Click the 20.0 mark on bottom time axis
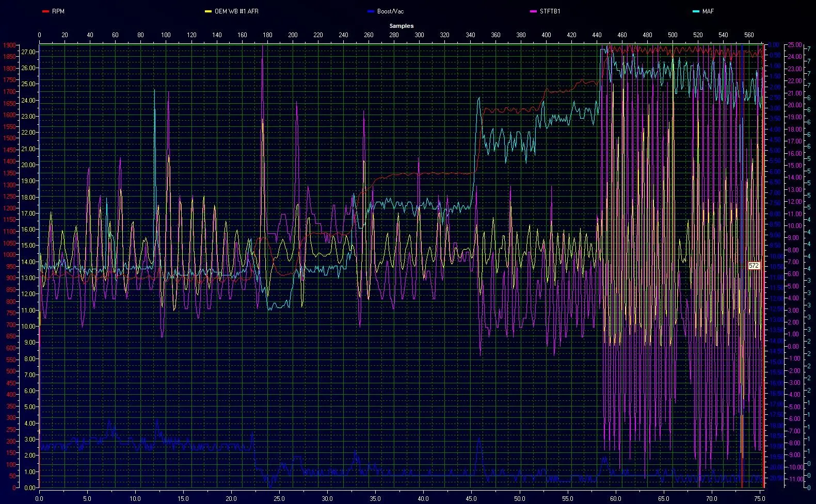This screenshot has width=816, height=504. click(231, 499)
